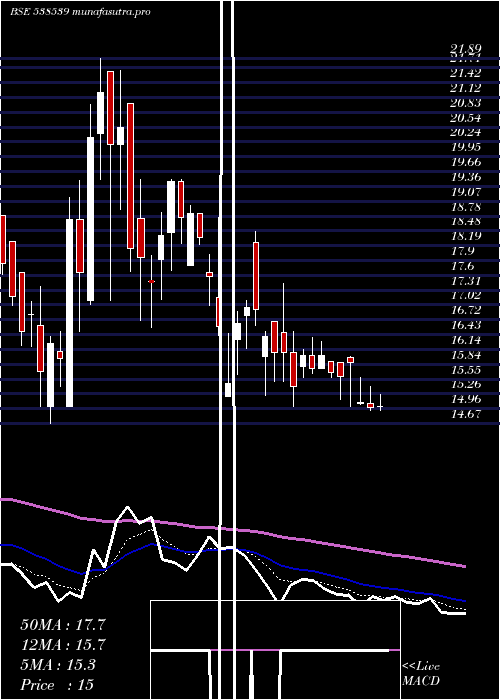The image size is (500, 700).
Task: Click the 50MA : 17.7 readout
Action: [62, 625]
